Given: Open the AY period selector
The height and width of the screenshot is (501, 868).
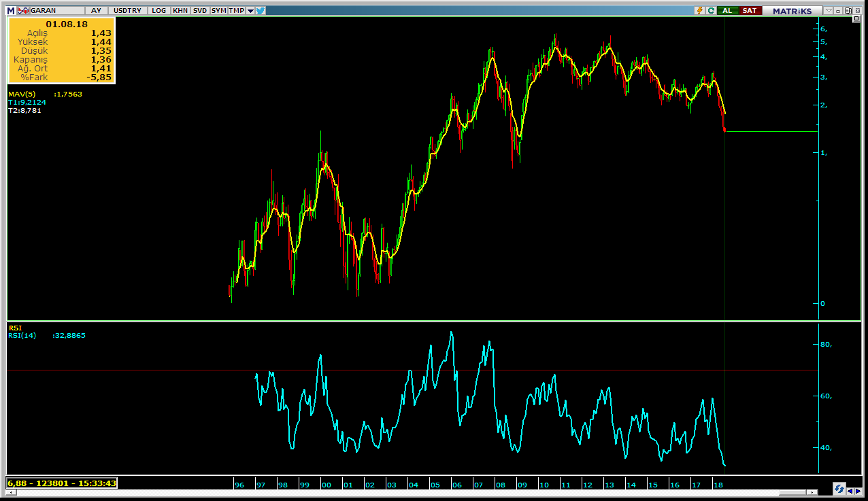Looking at the screenshot, I should tap(96, 11).
